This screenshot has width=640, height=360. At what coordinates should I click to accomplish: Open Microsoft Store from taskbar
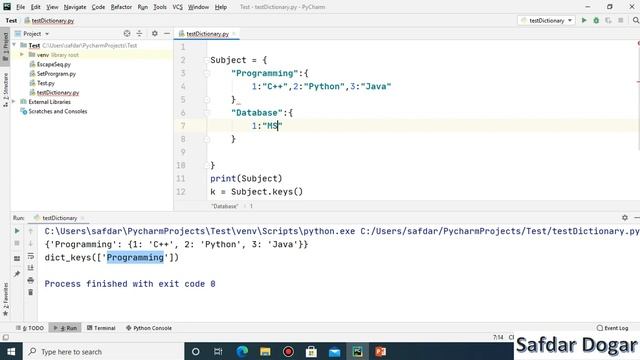point(311,351)
